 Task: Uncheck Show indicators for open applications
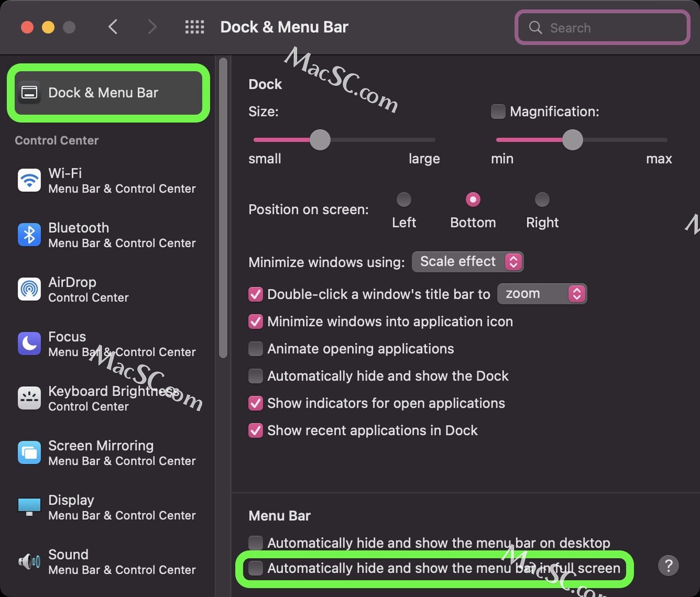[255, 403]
